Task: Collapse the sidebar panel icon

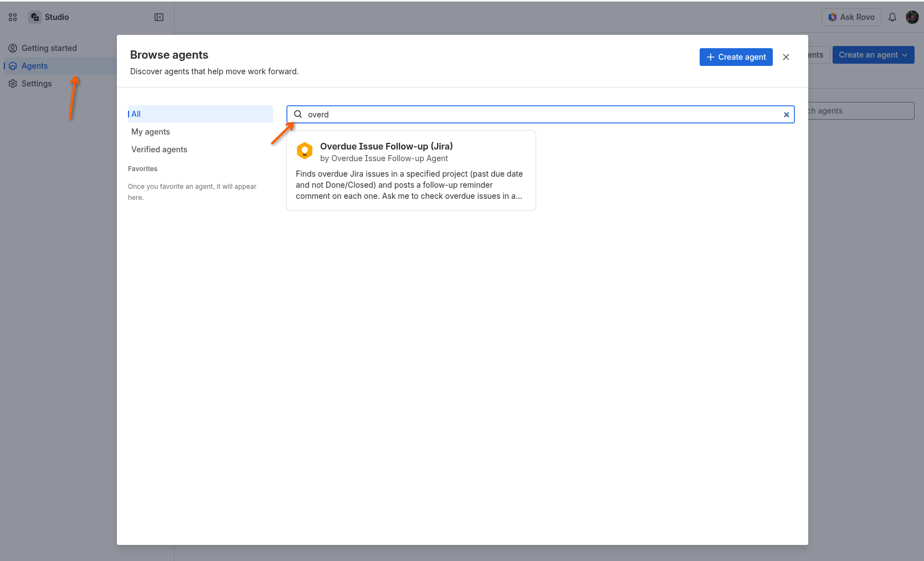Action: click(159, 17)
